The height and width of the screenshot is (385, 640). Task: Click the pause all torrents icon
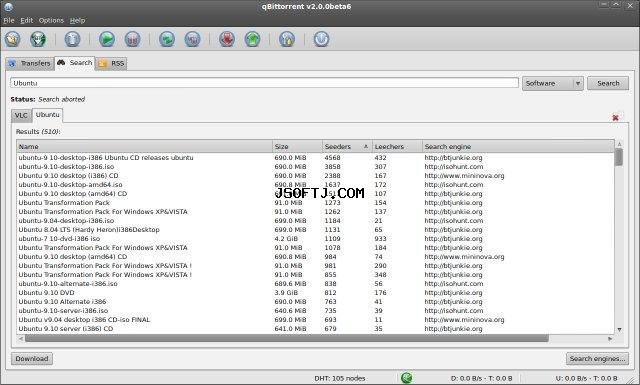click(x=193, y=39)
